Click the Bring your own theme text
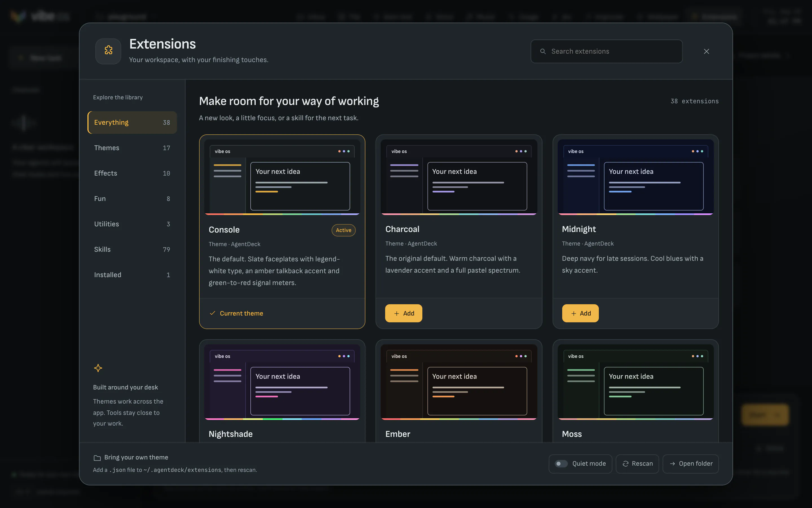 136,457
